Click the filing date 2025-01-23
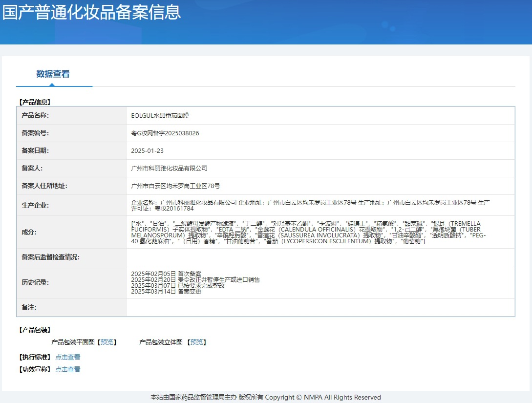 [x=147, y=151]
